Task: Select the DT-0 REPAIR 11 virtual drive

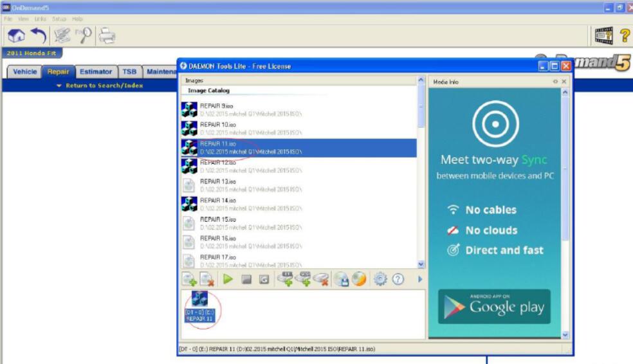Action: click(x=200, y=307)
